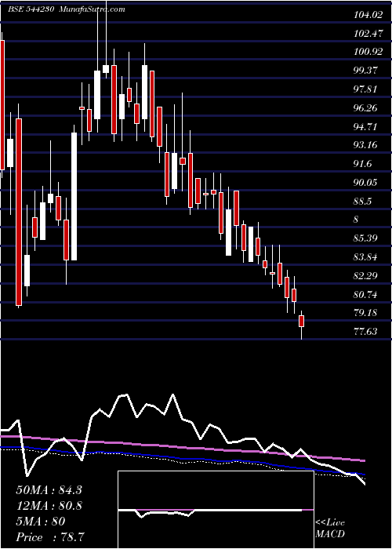
Task: Click the 93.16 price axis label
Action: pos(367,145)
